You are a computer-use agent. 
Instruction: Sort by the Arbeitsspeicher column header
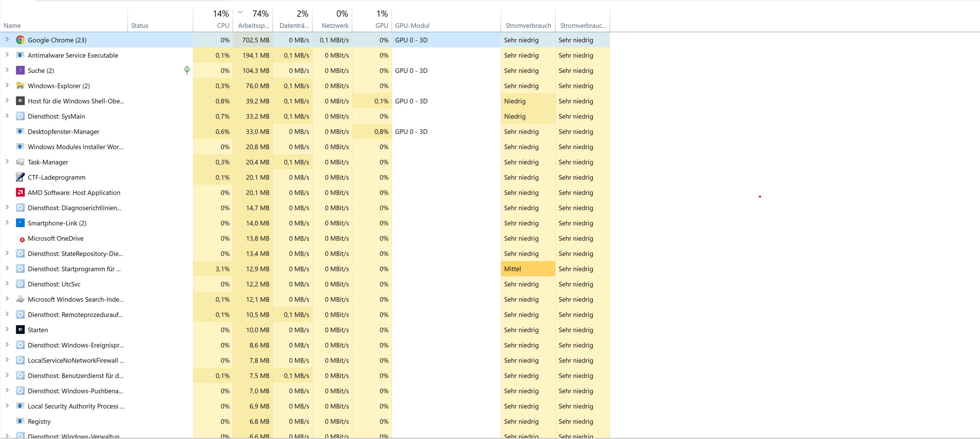click(x=253, y=25)
